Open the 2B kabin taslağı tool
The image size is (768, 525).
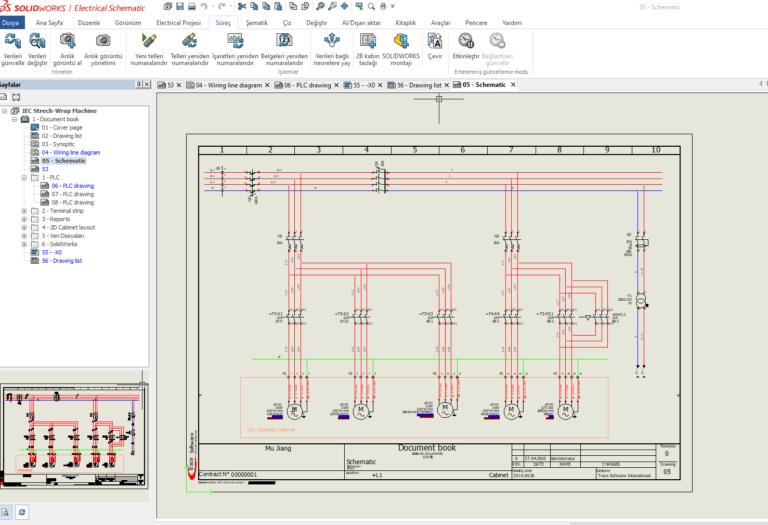368,42
